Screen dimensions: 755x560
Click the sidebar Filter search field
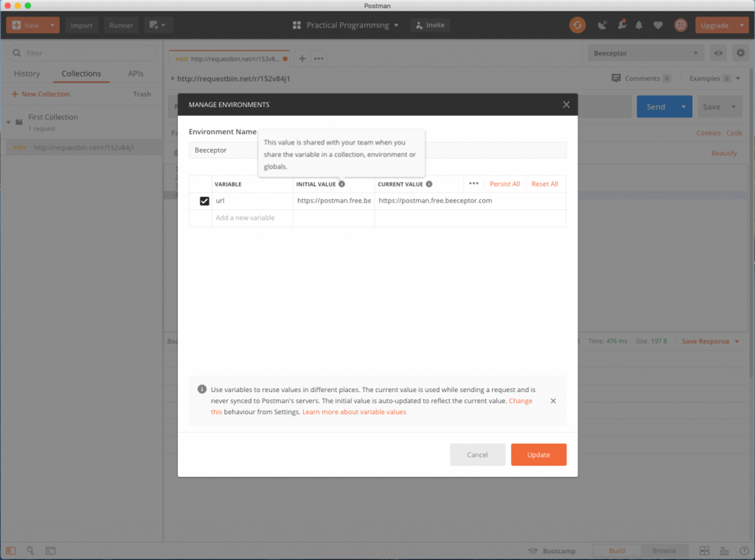point(81,53)
